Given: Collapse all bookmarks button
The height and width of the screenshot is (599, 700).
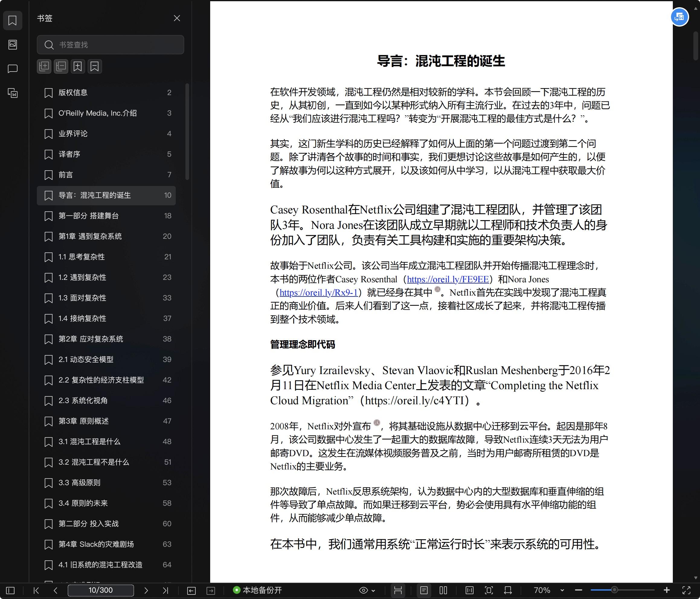Looking at the screenshot, I should click(x=61, y=66).
